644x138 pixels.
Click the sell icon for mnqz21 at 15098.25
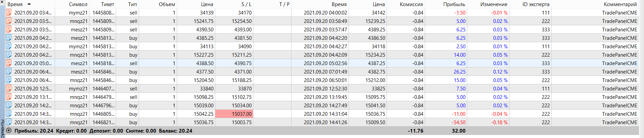(x=9, y=97)
